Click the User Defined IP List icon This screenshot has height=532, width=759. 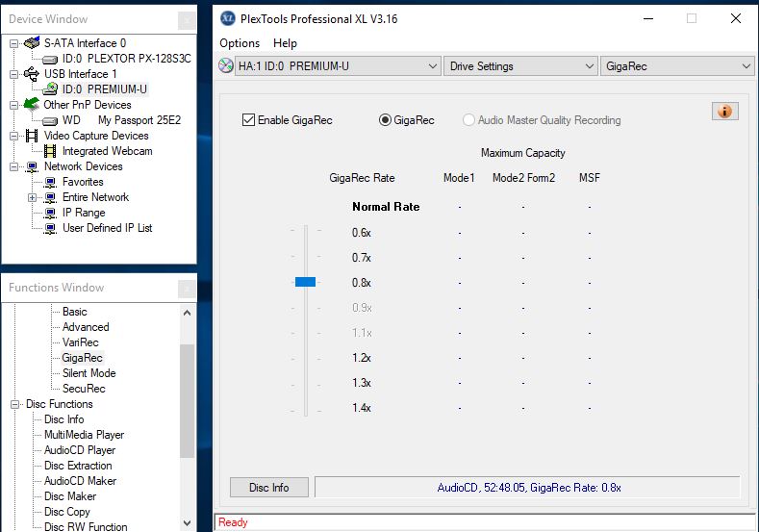click(50, 228)
